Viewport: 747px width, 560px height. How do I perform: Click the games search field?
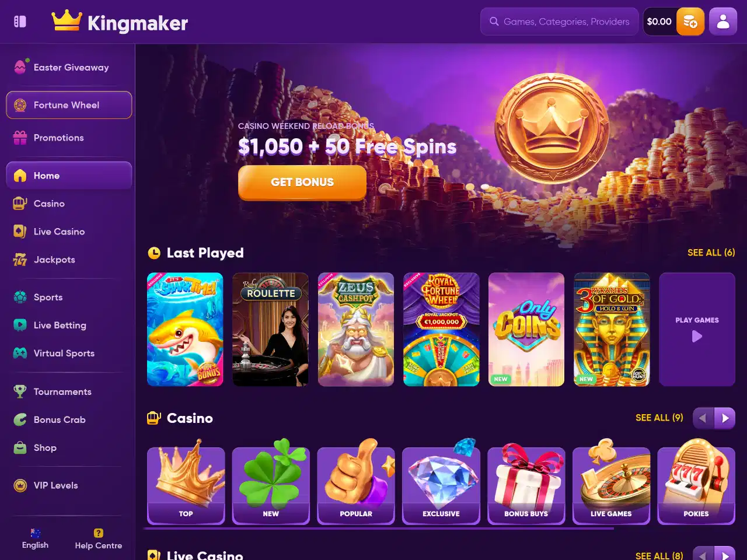coord(559,22)
